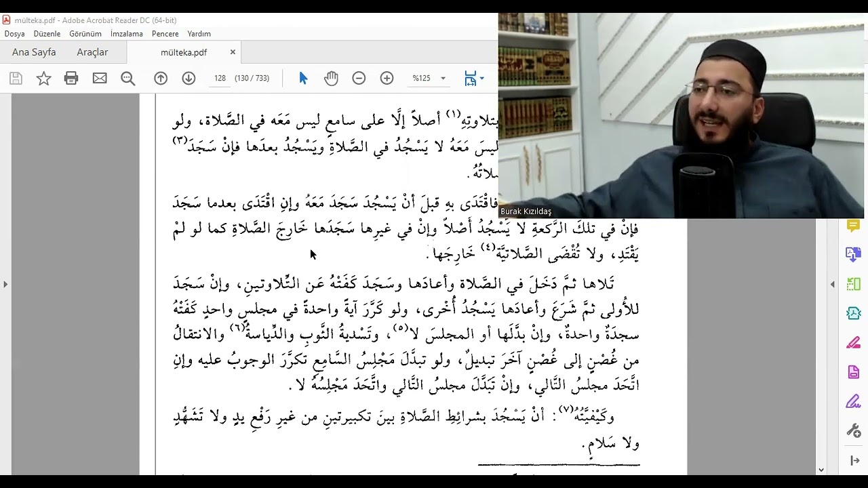
Task: Select the mülteka.pdf document tab
Action: [x=184, y=52]
